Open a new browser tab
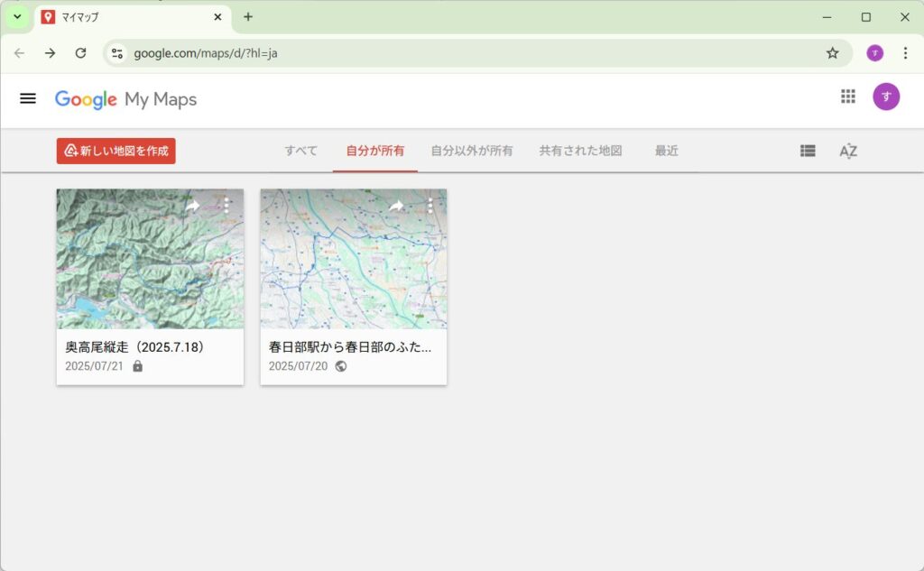This screenshot has width=924, height=571. (248, 17)
